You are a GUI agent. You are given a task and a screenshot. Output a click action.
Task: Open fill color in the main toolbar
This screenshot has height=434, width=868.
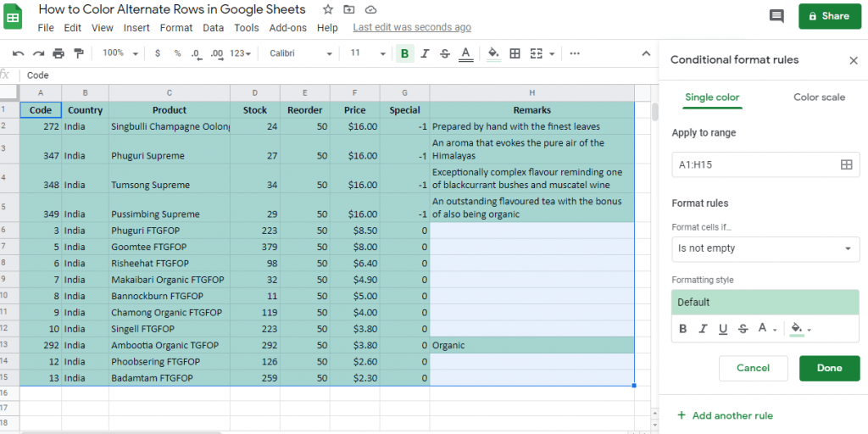[x=493, y=53]
